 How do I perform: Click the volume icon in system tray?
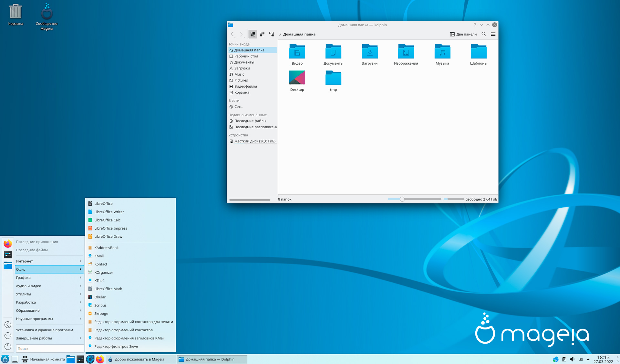tap(572, 359)
